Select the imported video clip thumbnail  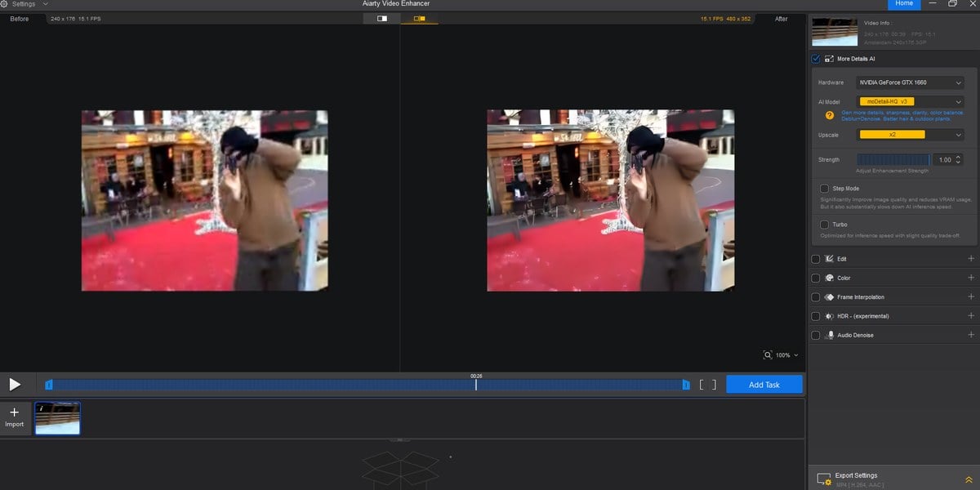coord(58,418)
